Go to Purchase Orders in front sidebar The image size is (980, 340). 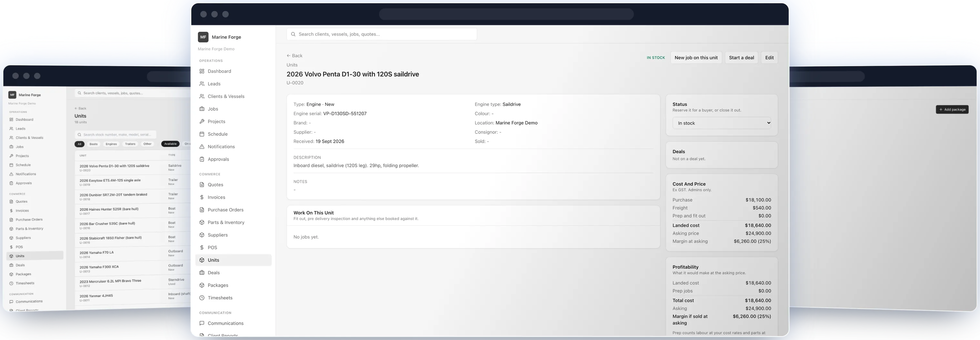225,210
